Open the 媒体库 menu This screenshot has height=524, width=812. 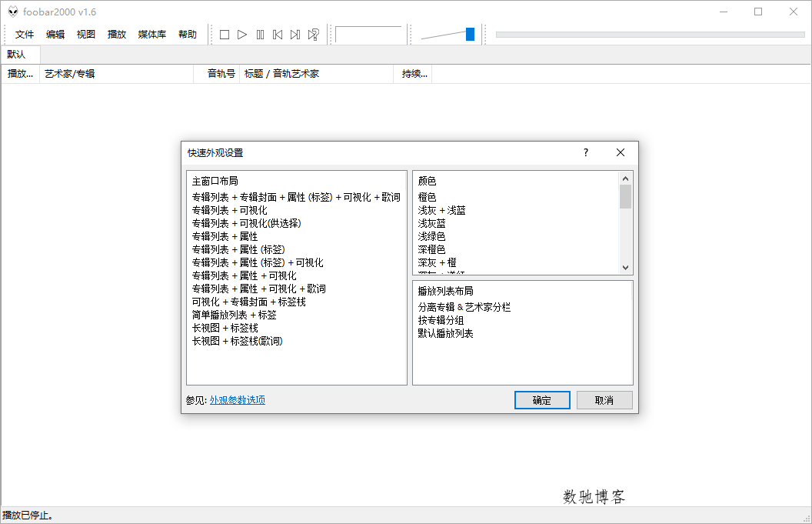click(x=151, y=35)
